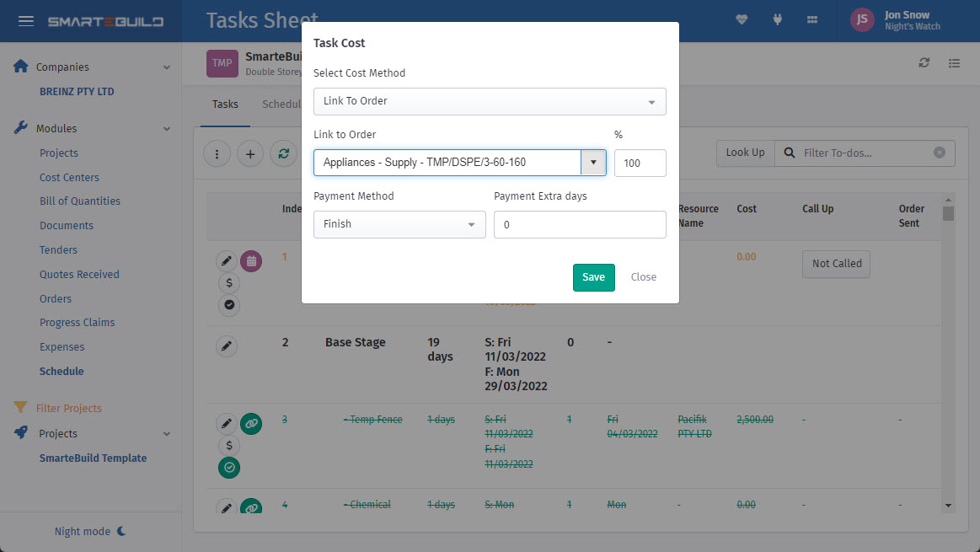This screenshot has width=980, height=552.
Task: Toggle the green completed check on Temp Fence
Action: coord(229,467)
